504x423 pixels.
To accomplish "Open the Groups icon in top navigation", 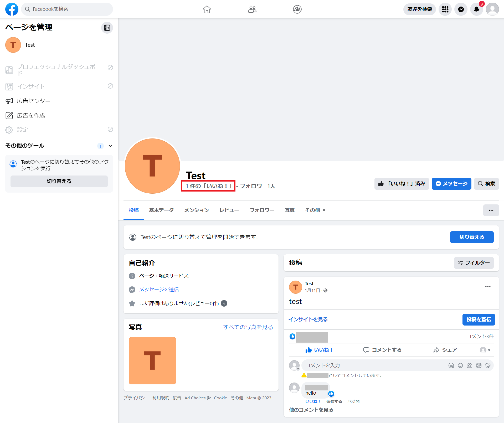I will [x=297, y=9].
